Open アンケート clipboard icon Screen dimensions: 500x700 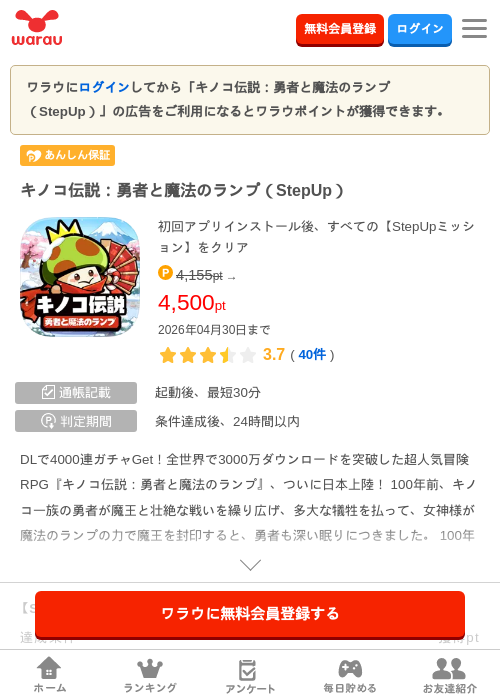[249, 670]
